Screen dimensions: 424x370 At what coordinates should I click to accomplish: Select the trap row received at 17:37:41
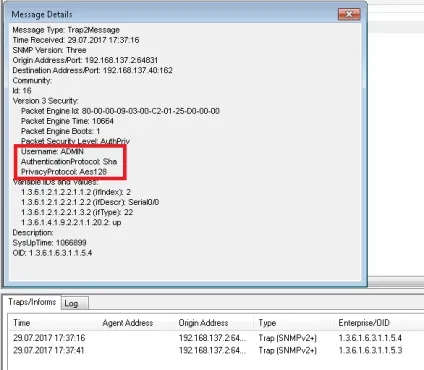click(x=216, y=351)
